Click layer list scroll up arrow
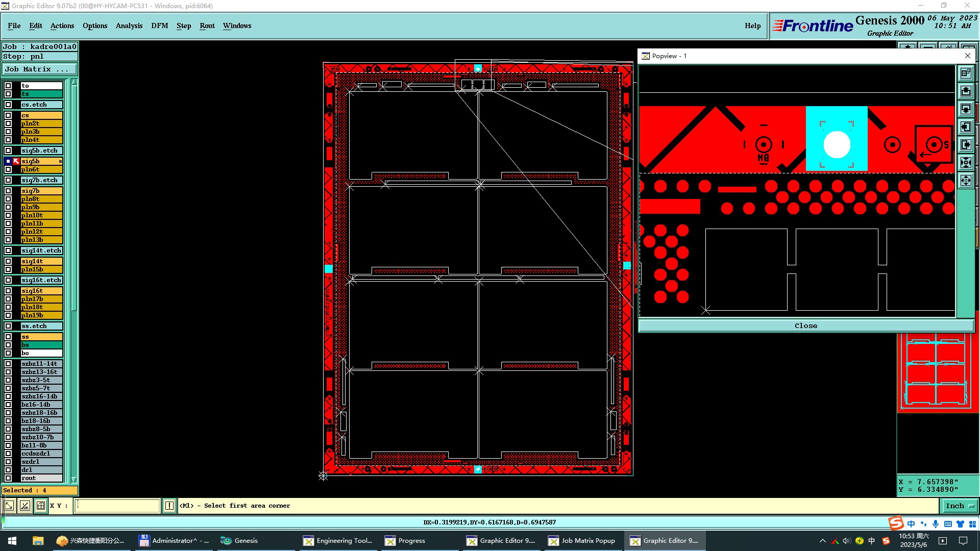The width and height of the screenshot is (980, 551). click(x=74, y=82)
